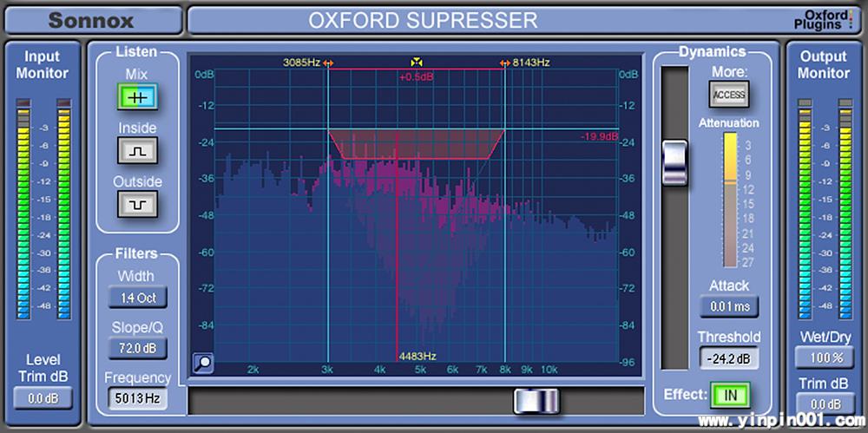Click the yellow center marker above graph
Viewport: 868px width, 433px height.
pos(417,62)
